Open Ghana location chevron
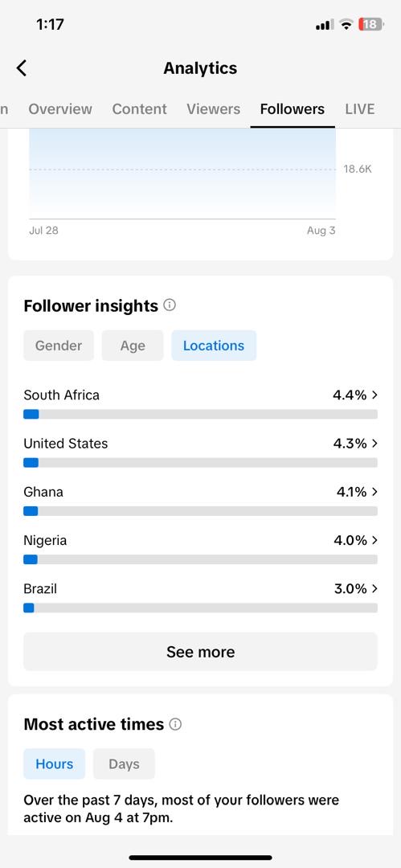The height and width of the screenshot is (868, 401). 375,492
